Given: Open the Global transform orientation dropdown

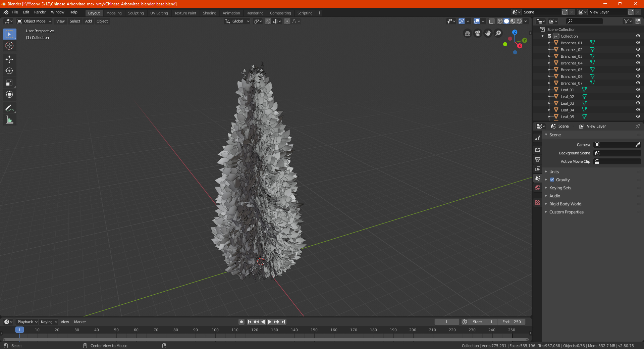Looking at the screenshot, I should click(x=237, y=21).
